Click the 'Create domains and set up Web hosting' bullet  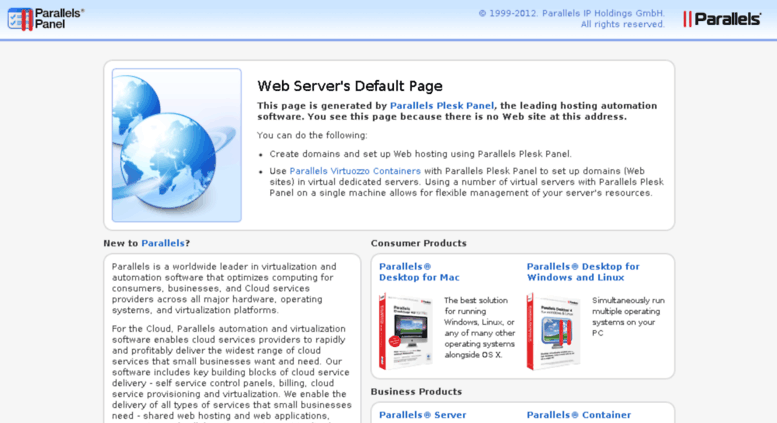point(420,154)
